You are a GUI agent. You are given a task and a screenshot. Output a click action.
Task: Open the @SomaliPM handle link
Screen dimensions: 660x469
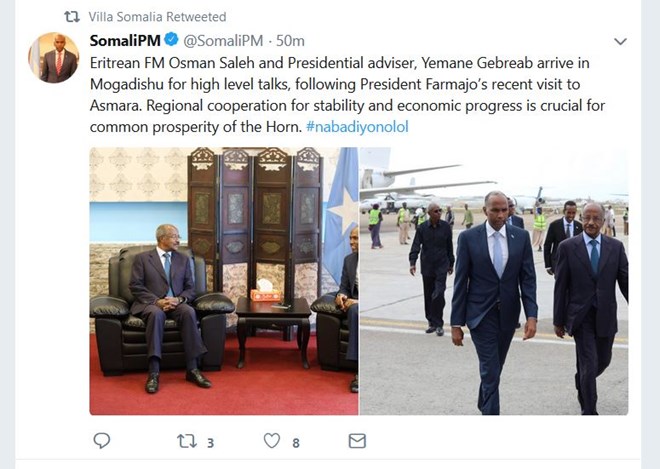pyautogui.click(x=224, y=41)
